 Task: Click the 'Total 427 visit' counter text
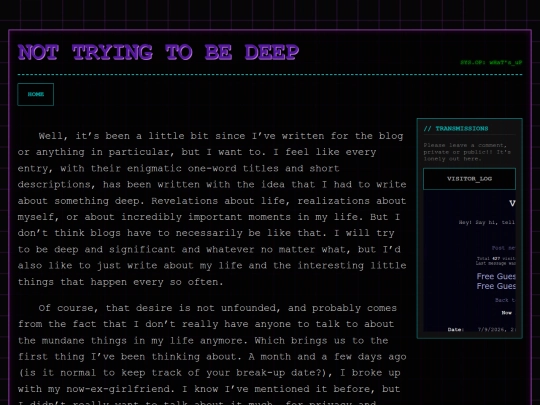[x=496, y=258]
